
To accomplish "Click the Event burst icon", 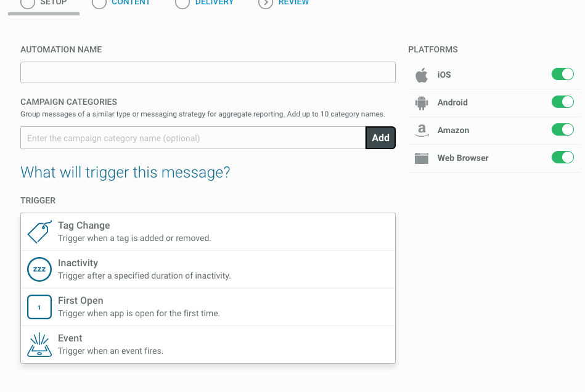I will click(x=39, y=345).
